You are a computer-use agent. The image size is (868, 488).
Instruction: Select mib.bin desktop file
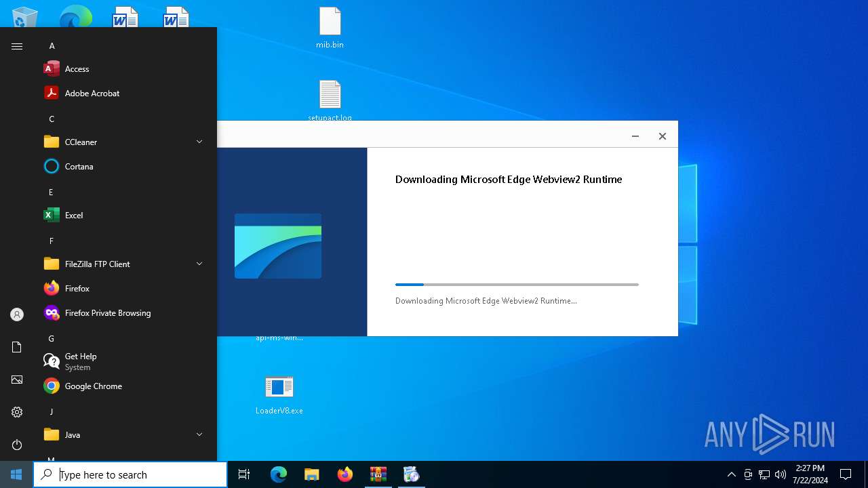330,28
